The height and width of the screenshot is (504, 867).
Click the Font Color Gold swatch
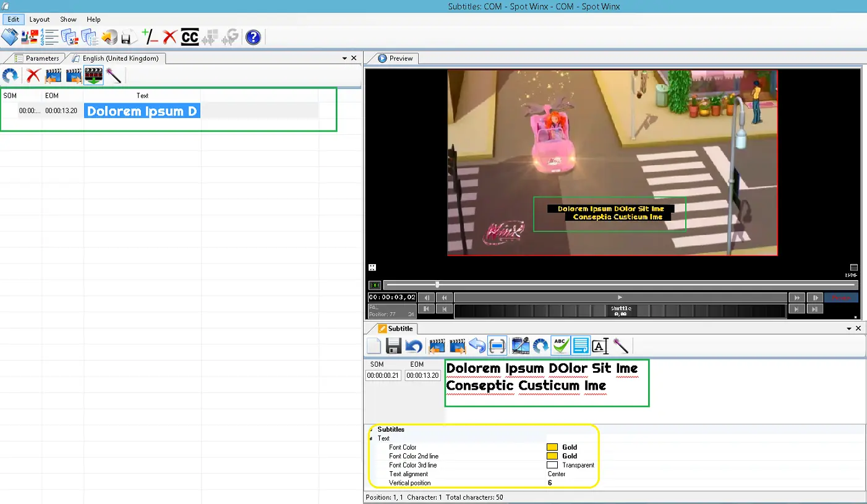552,447
